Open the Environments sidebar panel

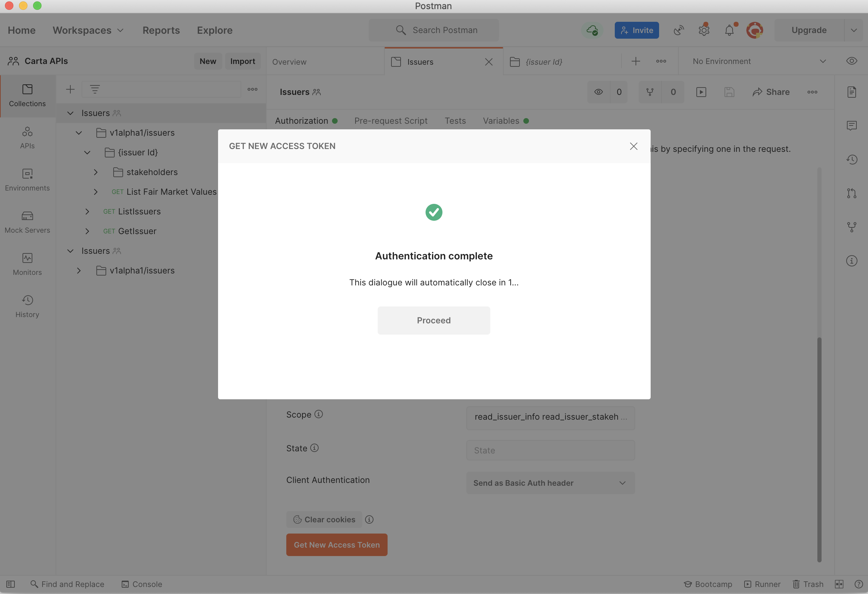(x=27, y=180)
